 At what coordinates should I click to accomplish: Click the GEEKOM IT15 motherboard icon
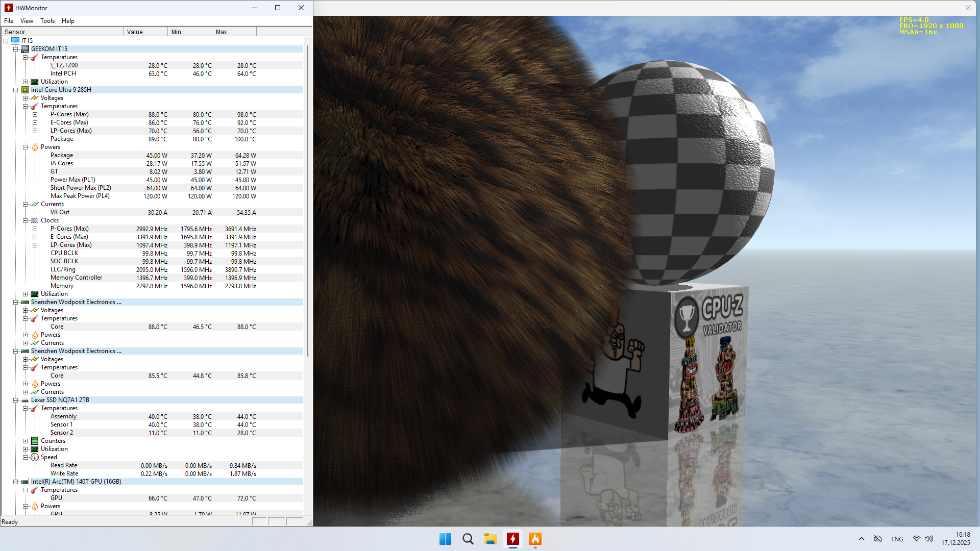click(25, 49)
